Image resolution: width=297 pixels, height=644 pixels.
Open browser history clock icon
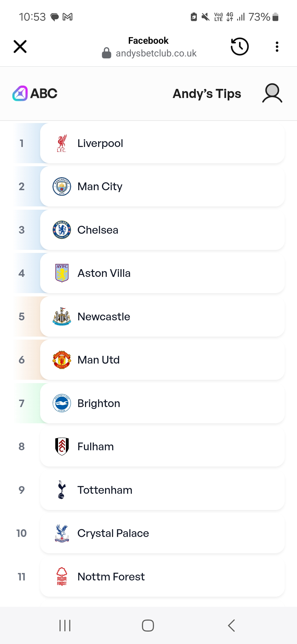pyautogui.click(x=240, y=47)
